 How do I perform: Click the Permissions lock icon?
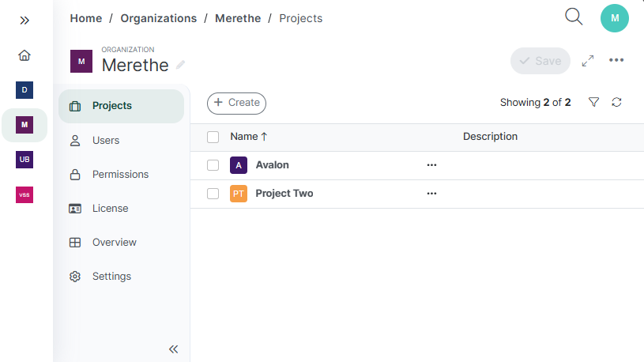[75, 175]
